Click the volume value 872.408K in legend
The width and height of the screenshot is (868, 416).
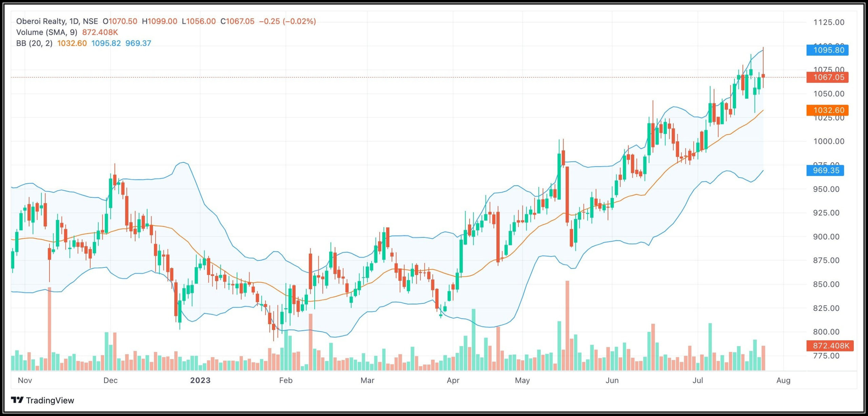(100, 32)
